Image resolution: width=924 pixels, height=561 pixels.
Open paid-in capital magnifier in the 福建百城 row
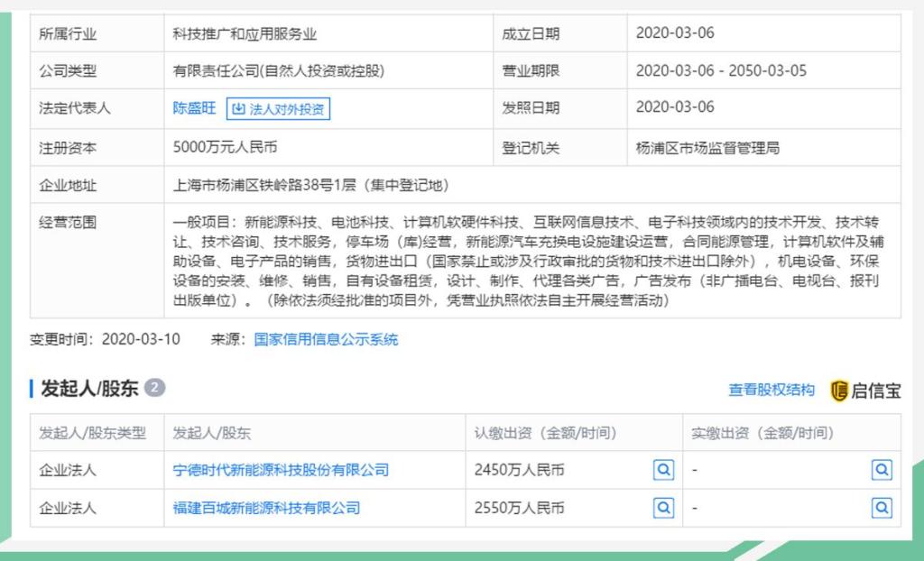(882, 508)
